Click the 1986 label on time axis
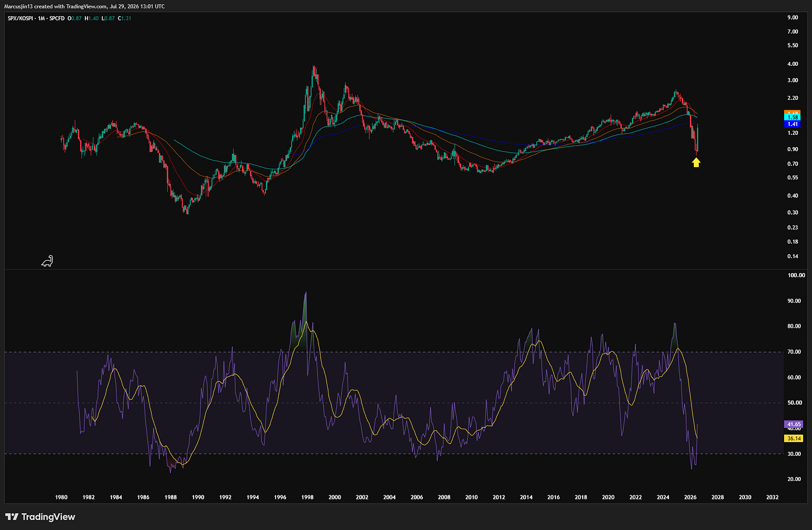Image resolution: width=812 pixels, height=530 pixels. tap(143, 498)
